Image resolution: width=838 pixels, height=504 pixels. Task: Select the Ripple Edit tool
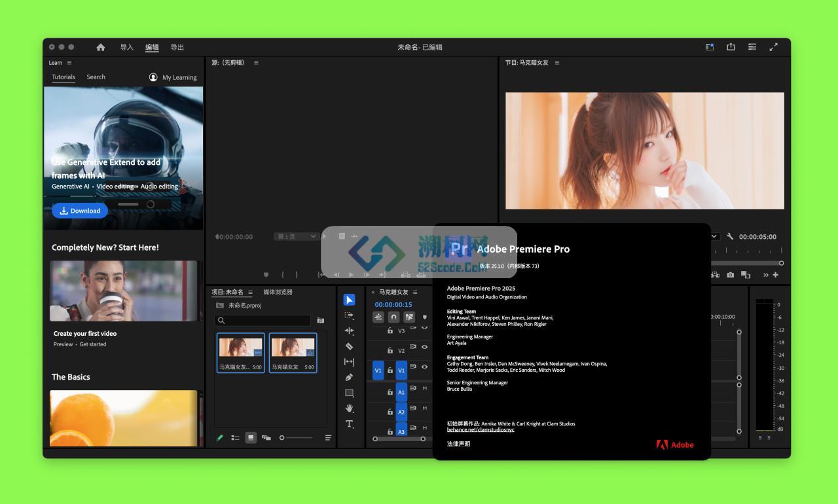pyautogui.click(x=350, y=331)
